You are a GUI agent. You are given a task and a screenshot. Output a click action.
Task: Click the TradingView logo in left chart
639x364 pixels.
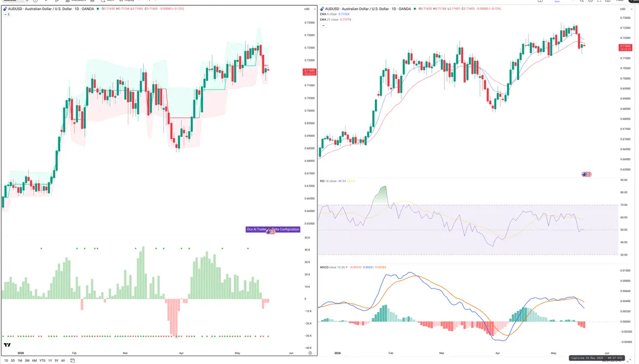[7, 345]
